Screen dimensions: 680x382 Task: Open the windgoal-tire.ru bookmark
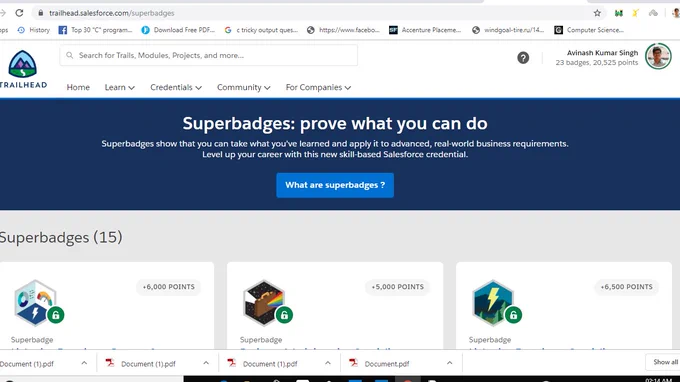pos(508,30)
